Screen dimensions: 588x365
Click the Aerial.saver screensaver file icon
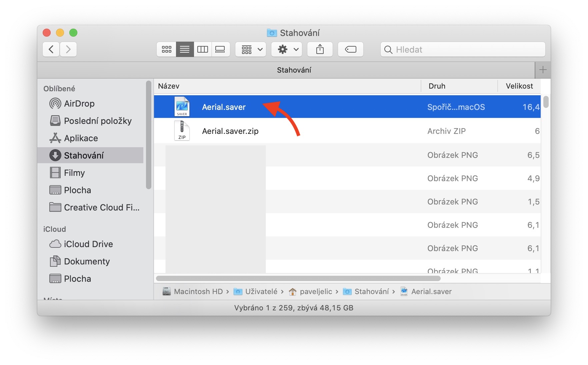[x=182, y=107]
